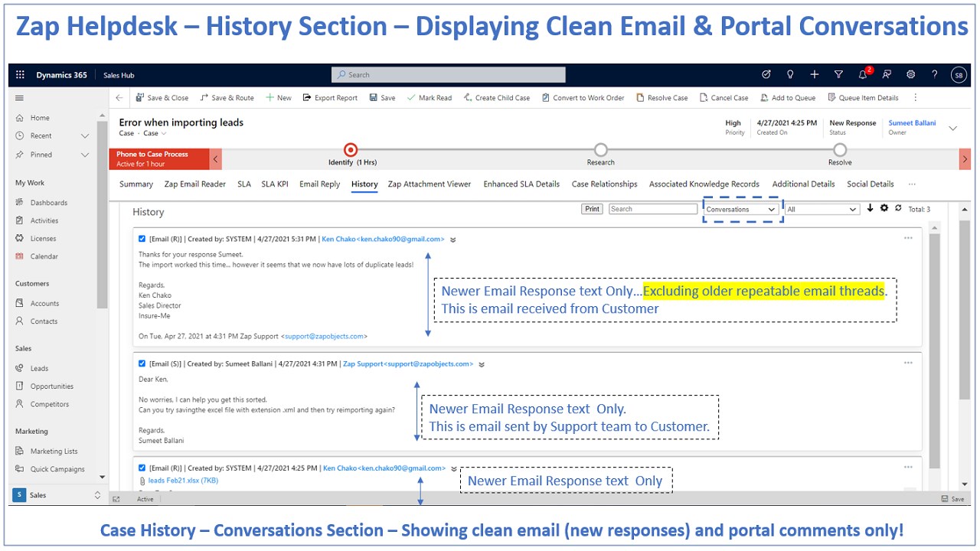Click Create Child Case command
The image size is (980, 551).
[x=497, y=98]
